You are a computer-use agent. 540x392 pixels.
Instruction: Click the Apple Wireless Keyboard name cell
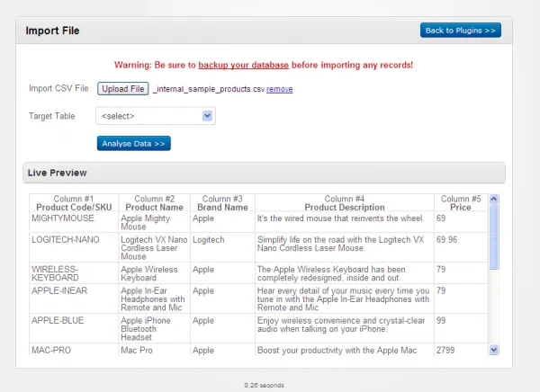(148, 273)
